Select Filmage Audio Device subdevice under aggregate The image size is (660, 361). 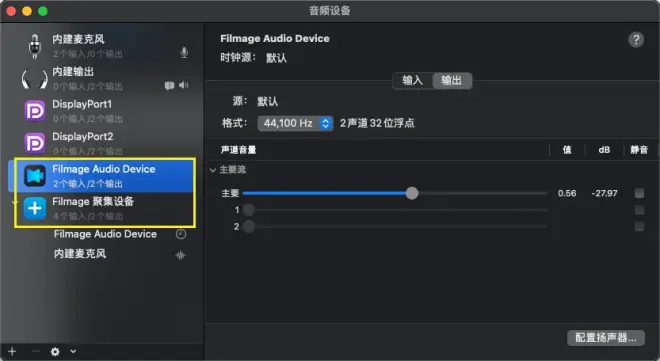pyautogui.click(x=105, y=234)
